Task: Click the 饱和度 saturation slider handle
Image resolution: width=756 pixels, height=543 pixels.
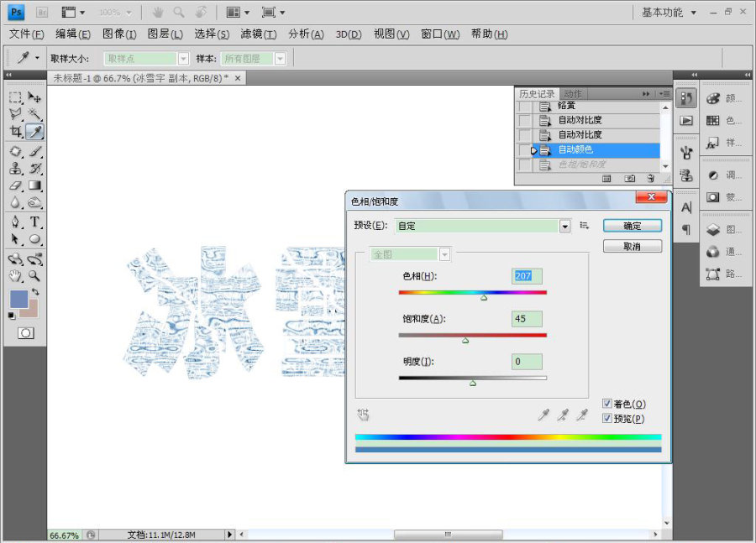Action: 465,341
